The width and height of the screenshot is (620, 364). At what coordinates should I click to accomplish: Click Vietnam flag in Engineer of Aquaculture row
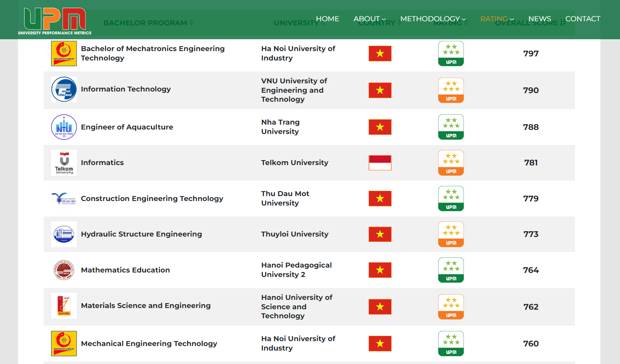380,127
